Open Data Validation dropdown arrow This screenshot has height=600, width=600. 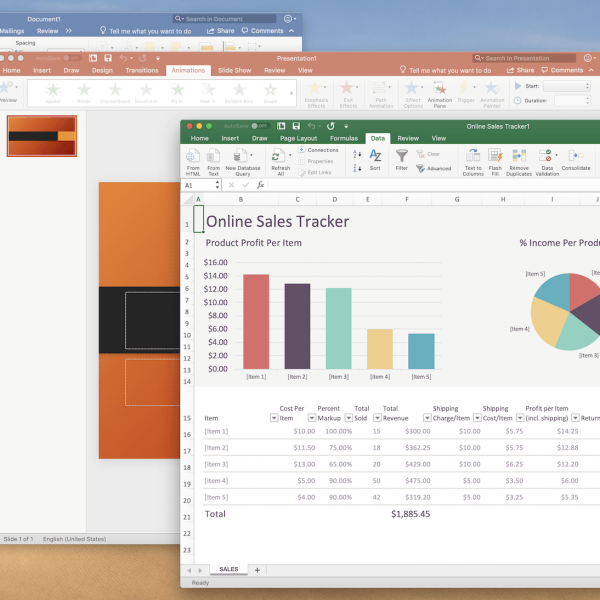[556, 155]
